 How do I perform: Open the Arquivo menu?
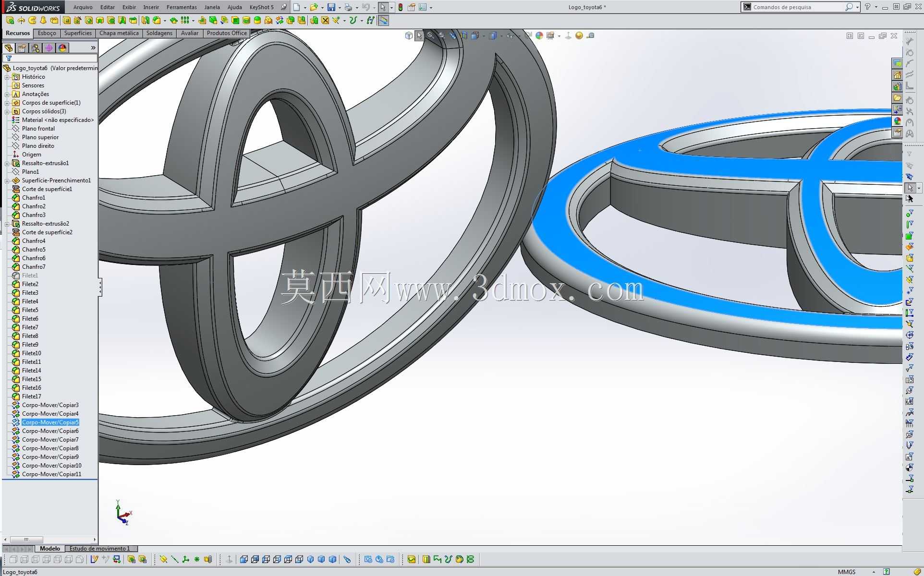pos(83,7)
